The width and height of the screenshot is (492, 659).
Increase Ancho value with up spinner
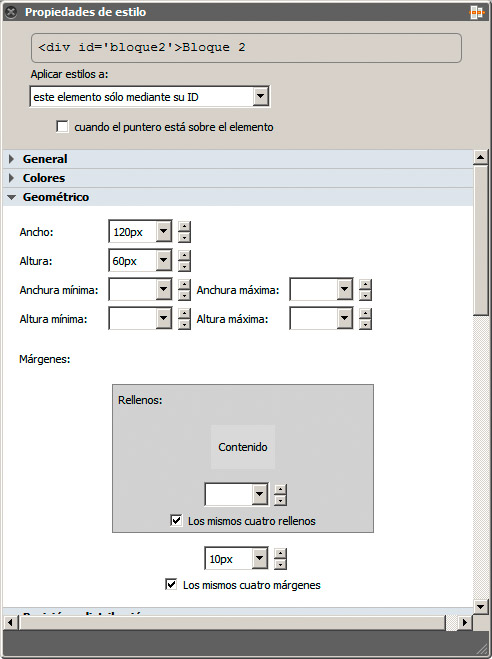point(184,226)
